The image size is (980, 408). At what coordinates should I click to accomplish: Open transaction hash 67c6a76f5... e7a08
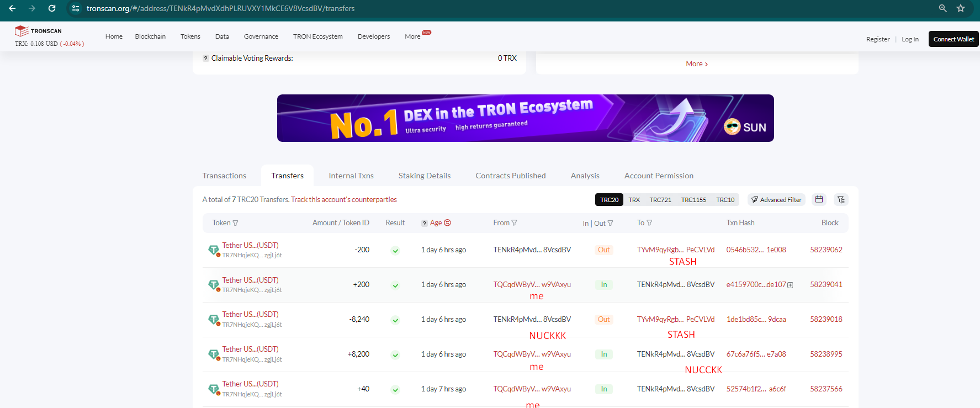756,354
